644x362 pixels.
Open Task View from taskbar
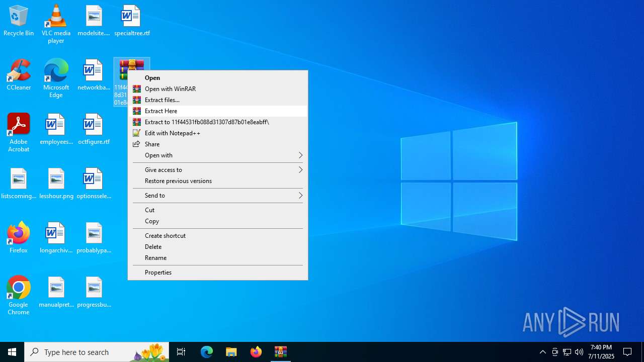point(181,352)
